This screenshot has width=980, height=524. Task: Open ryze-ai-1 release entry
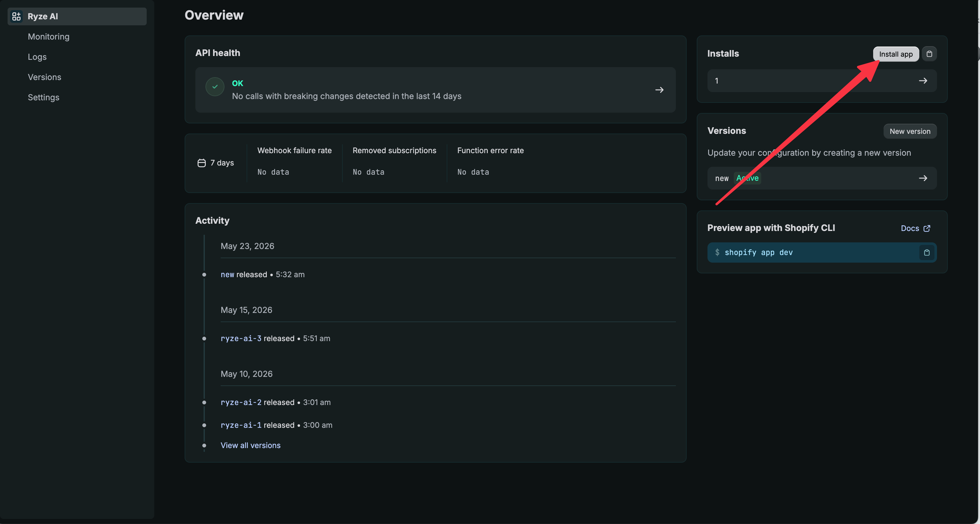[241, 425]
